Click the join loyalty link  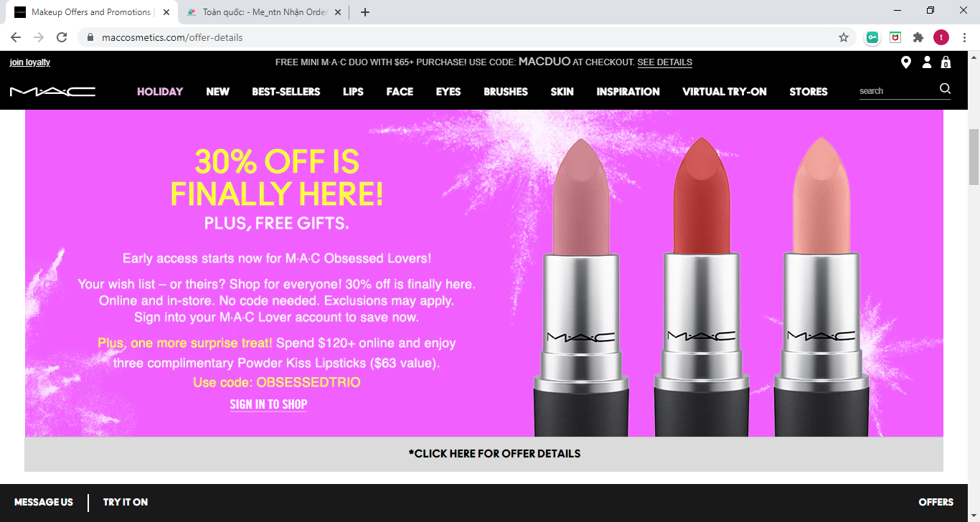pos(30,62)
